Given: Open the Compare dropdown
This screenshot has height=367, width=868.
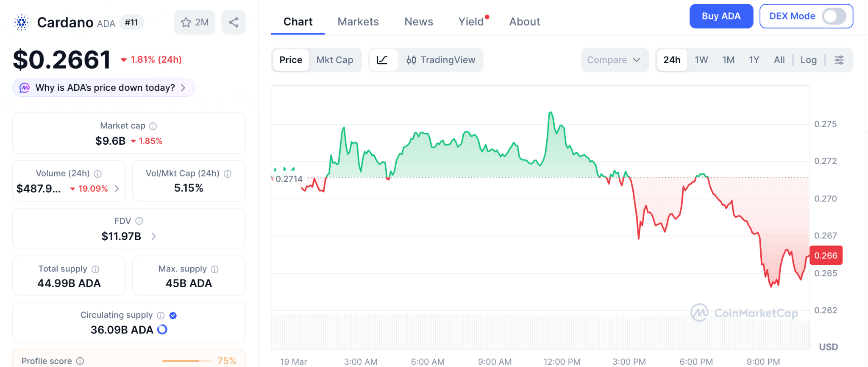Looking at the screenshot, I should coord(613,60).
